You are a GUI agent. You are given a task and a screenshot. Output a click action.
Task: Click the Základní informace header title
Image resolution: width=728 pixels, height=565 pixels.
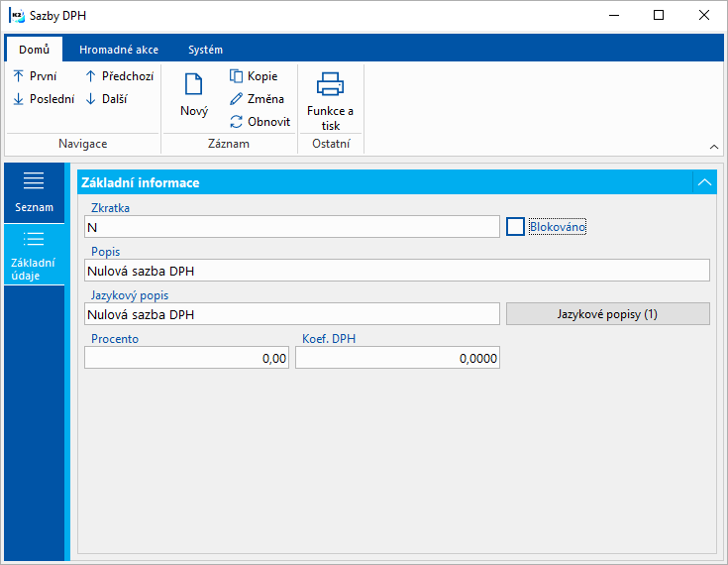coord(141,182)
